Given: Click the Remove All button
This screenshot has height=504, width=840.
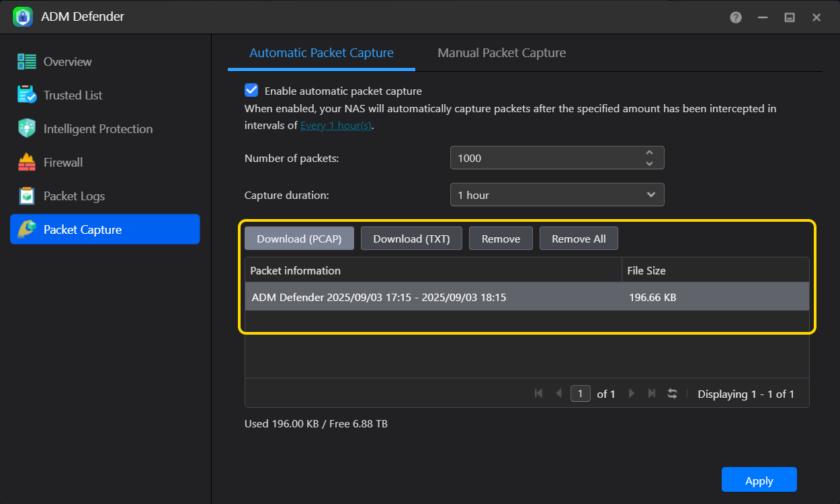Looking at the screenshot, I should (579, 239).
